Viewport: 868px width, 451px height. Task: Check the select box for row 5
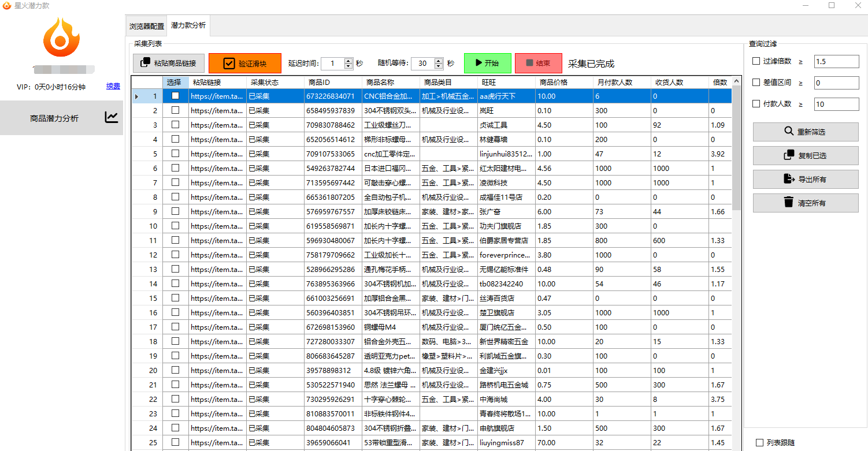click(175, 154)
